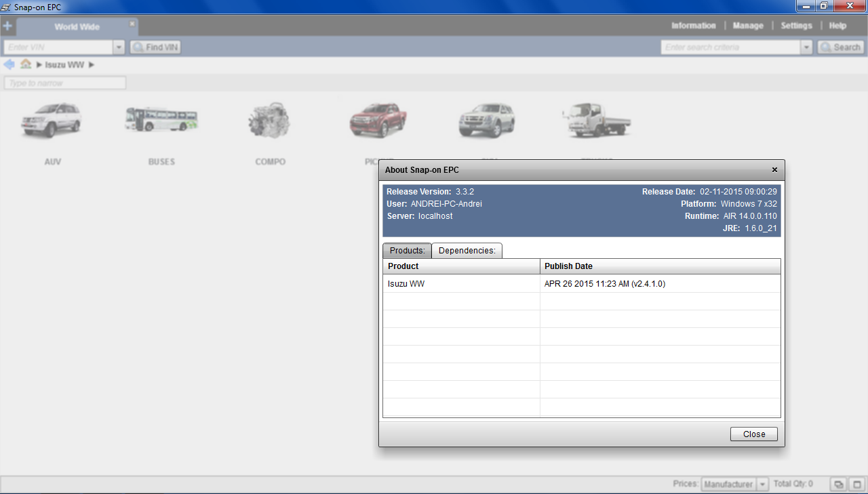This screenshot has height=494, width=868.
Task: Select the Isuzu WW product row
Action: pos(582,284)
